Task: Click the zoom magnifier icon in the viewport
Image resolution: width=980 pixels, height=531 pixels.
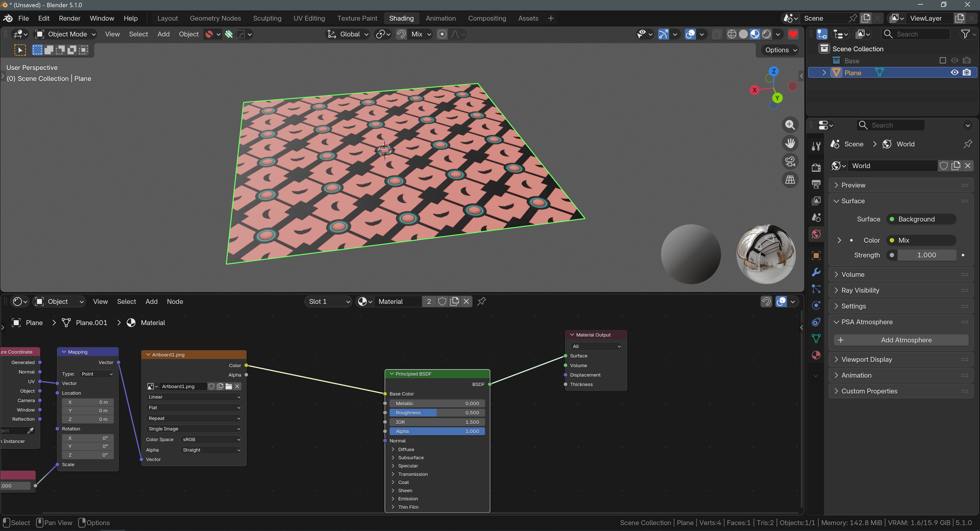Action: pyautogui.click(x=790, y=125)
